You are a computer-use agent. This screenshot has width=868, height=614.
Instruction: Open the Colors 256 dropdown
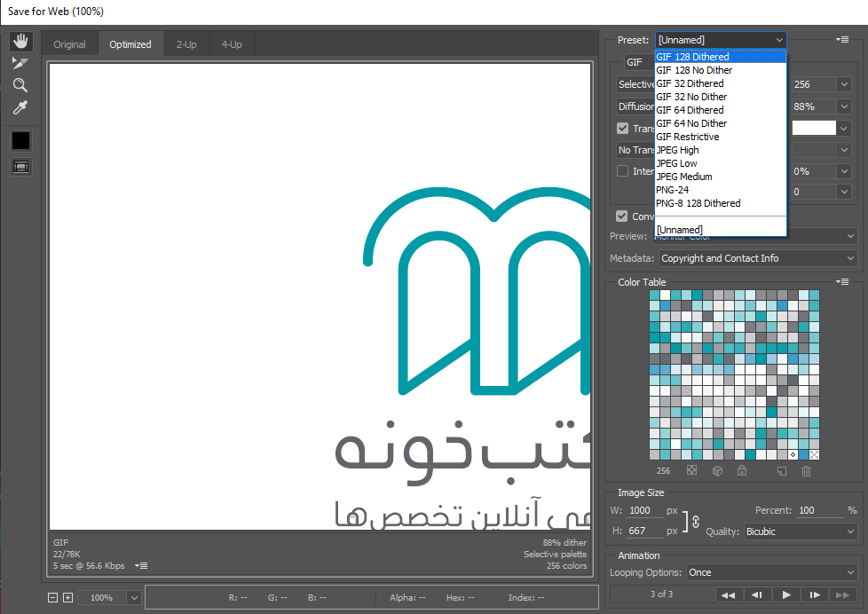click(x=844, y=84)
